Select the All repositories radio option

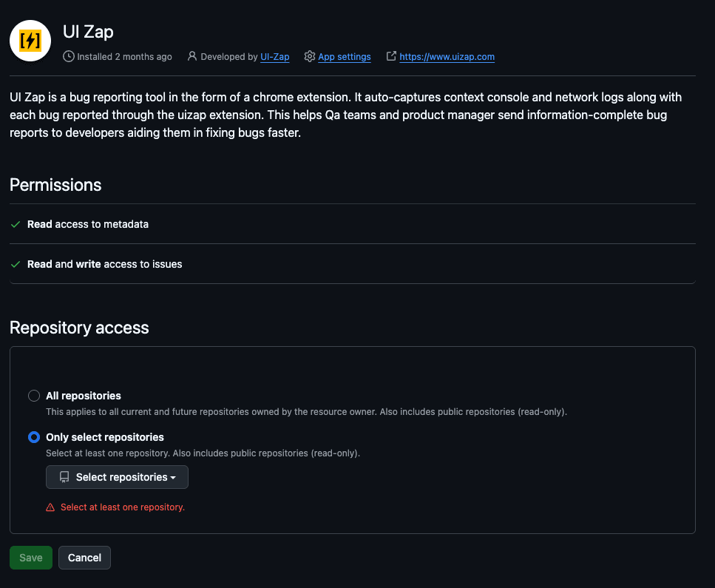pyautogui.click(x=34, y=396)
